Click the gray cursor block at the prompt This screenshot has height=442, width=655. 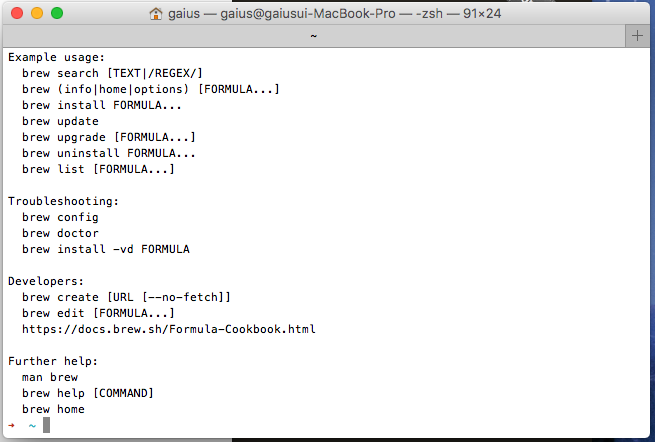pyautogui.click(x=46, y=425)
